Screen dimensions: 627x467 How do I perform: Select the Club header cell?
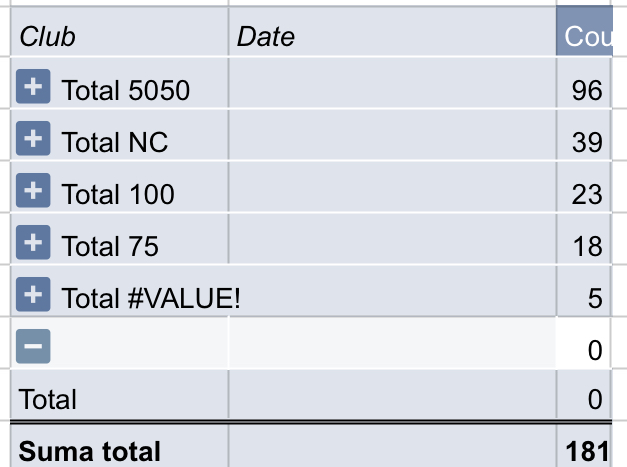pyautogui.click(x=119, y=31)
